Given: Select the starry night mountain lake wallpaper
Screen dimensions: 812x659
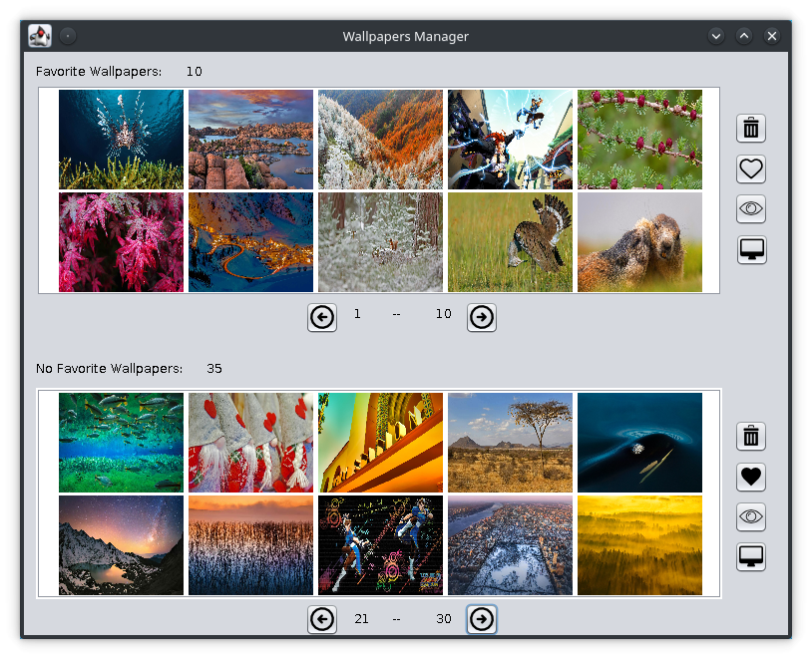Looking at the screenshot, I should 121,545.
